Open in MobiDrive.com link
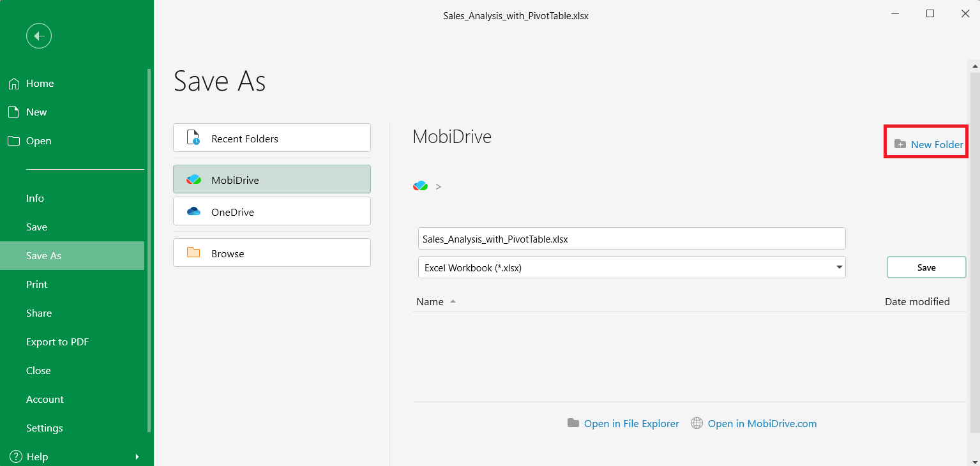980x466 pixels. pos(754,424)
